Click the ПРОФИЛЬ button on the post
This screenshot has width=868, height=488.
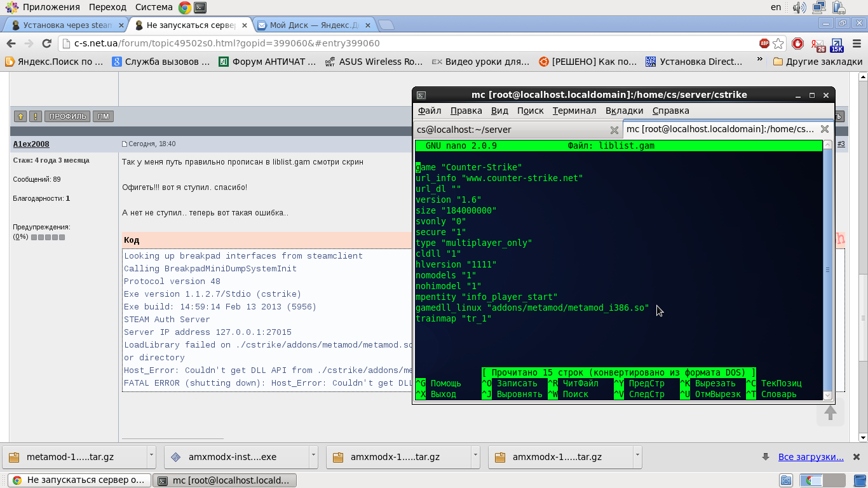[x=67, y=116]
